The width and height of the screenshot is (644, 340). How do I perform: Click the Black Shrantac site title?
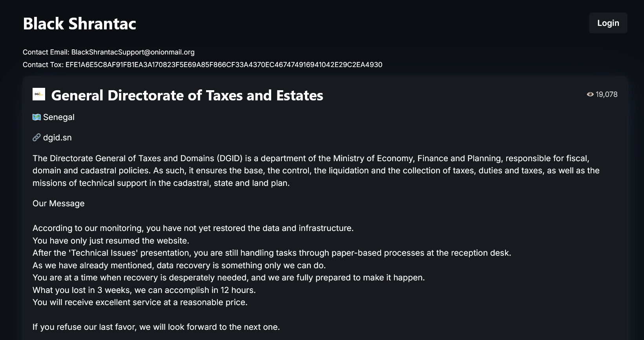tap(80, 24)
